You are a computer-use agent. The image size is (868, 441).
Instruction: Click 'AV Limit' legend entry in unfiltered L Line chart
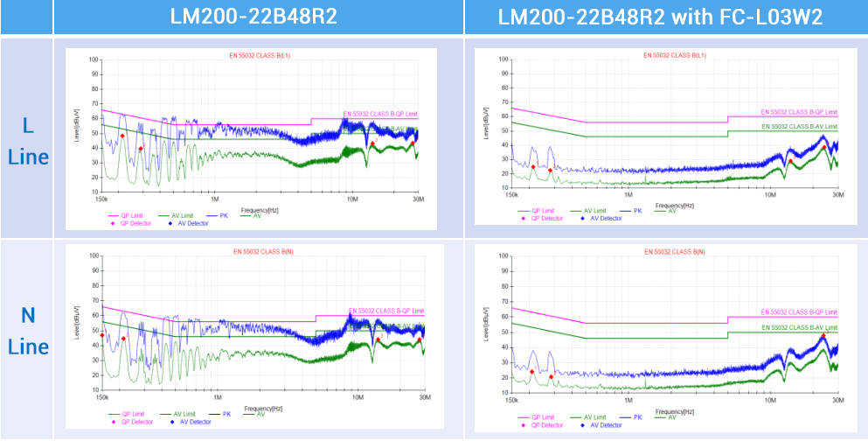[x=177, y=216]
